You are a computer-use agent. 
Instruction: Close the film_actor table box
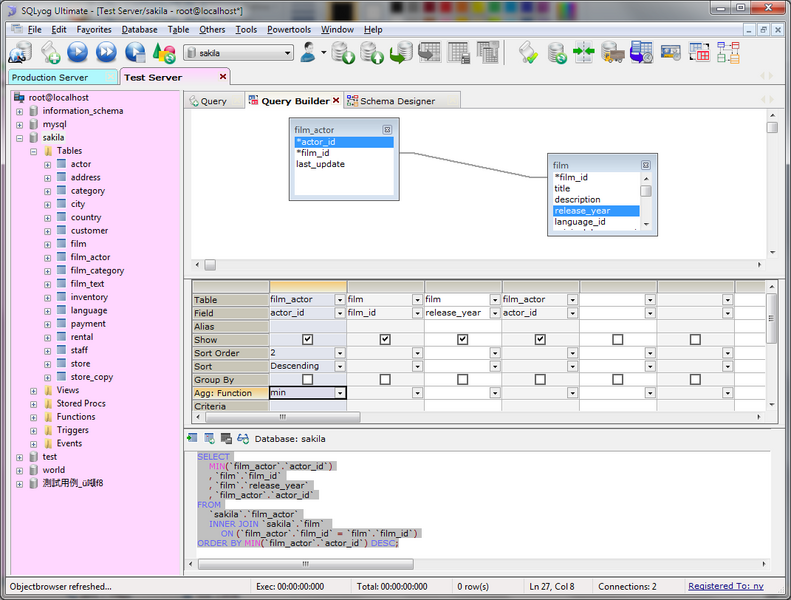(387, 130)
